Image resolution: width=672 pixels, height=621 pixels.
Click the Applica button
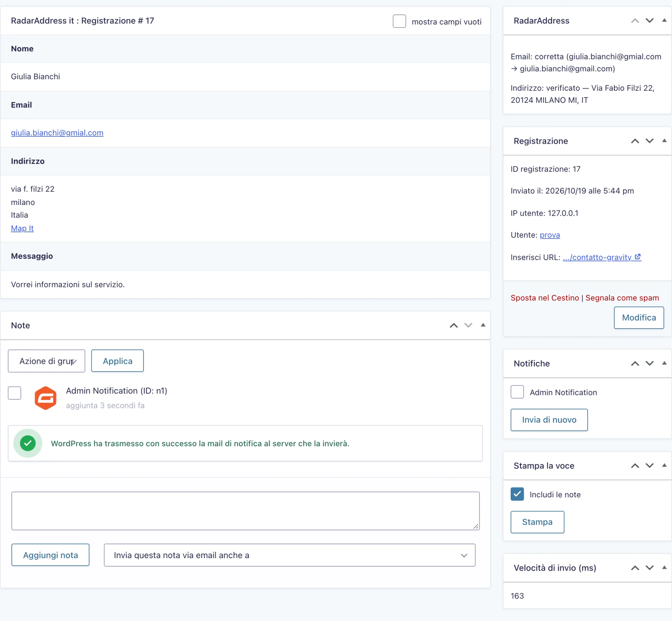click(117, 361)
